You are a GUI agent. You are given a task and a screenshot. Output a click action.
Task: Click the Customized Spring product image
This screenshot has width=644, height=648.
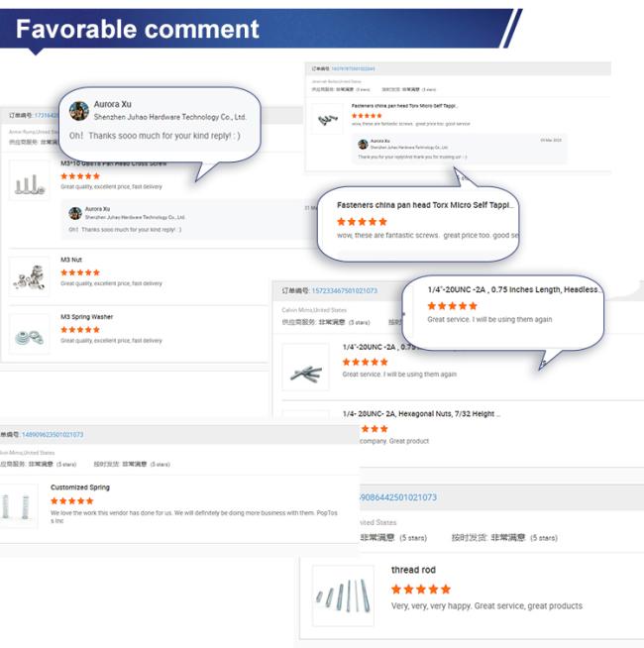coord(17,506)
